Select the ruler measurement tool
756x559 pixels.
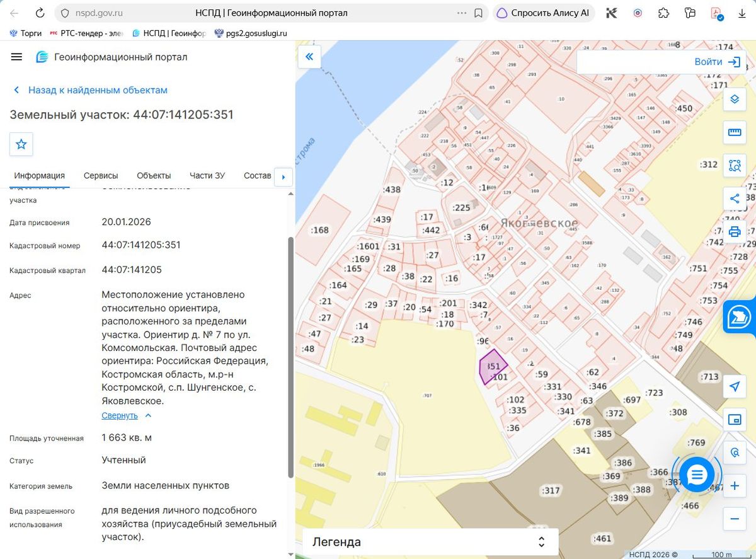[x=735, y=132]
